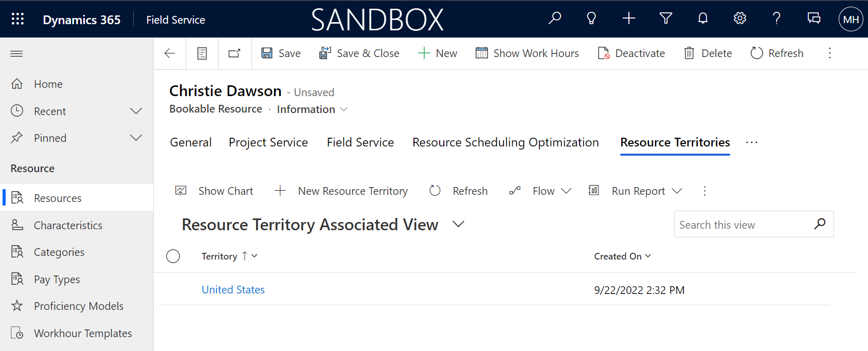The height and width of the screenshot is (351, 868).
Task: Create a New record from command bar
Action: click(438, 53)
